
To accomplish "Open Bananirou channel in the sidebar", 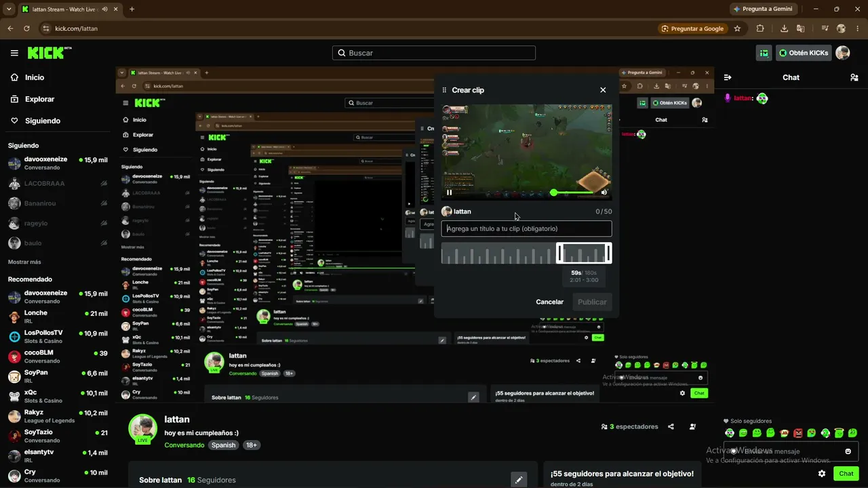I will point(58,203).
